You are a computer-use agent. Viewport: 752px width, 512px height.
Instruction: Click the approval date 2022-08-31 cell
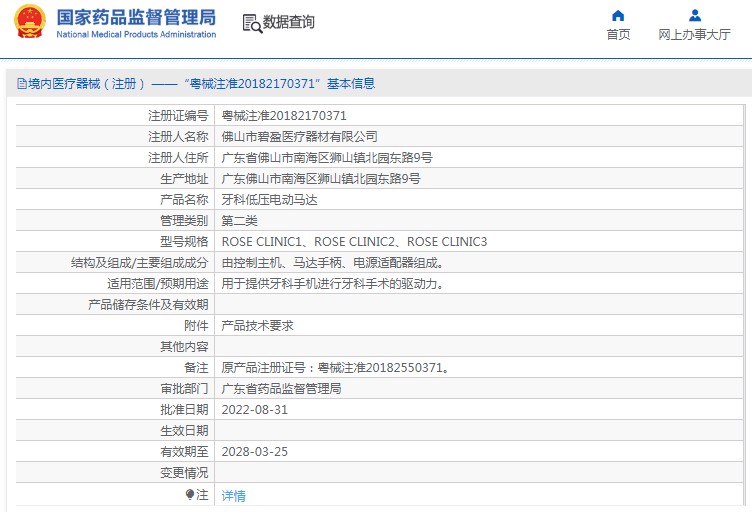point(255,410)
